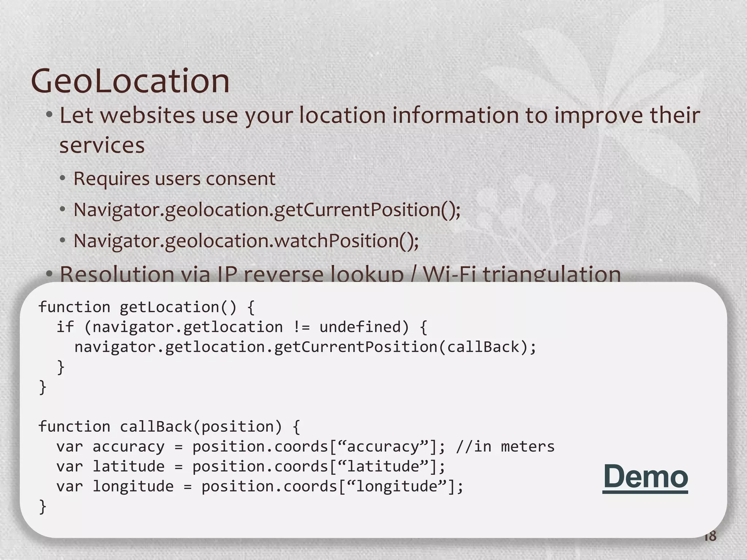Click the 'function getLocation() {' code line
Image resolution: width=747 pixels, height=560 pixels.
(x=146, y=307)
